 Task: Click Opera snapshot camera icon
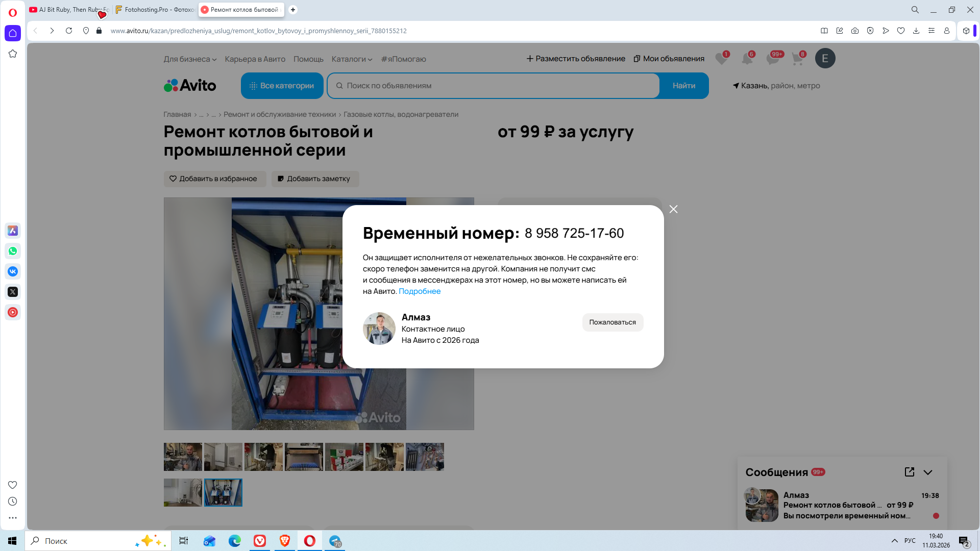(x=855, y=31)
